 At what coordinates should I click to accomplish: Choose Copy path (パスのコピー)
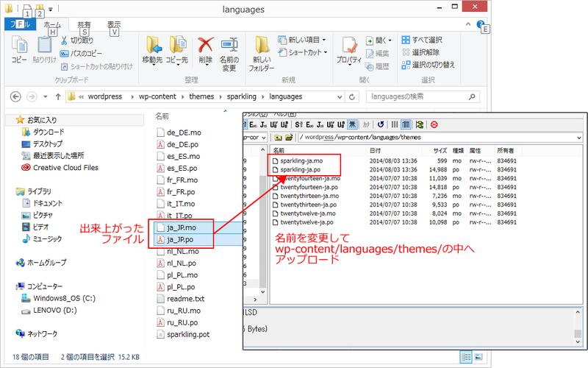tap(81, 53)
